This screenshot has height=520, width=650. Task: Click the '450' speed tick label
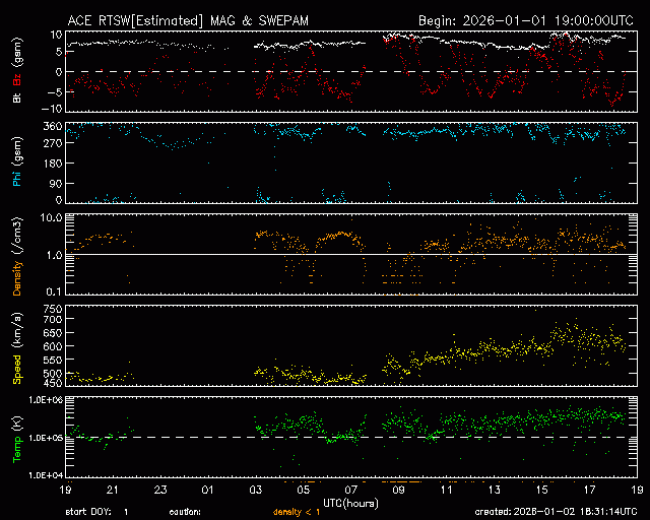click(53, 383)
